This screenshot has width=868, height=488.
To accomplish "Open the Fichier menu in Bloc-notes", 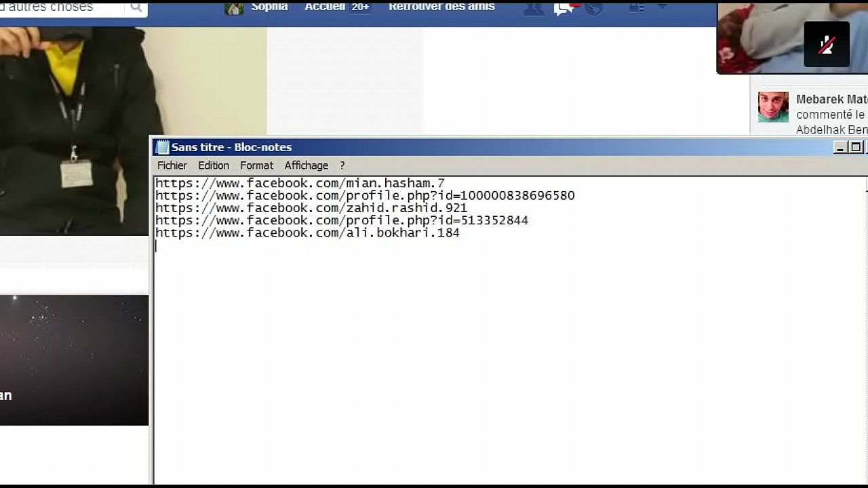I will pos(172,165).
